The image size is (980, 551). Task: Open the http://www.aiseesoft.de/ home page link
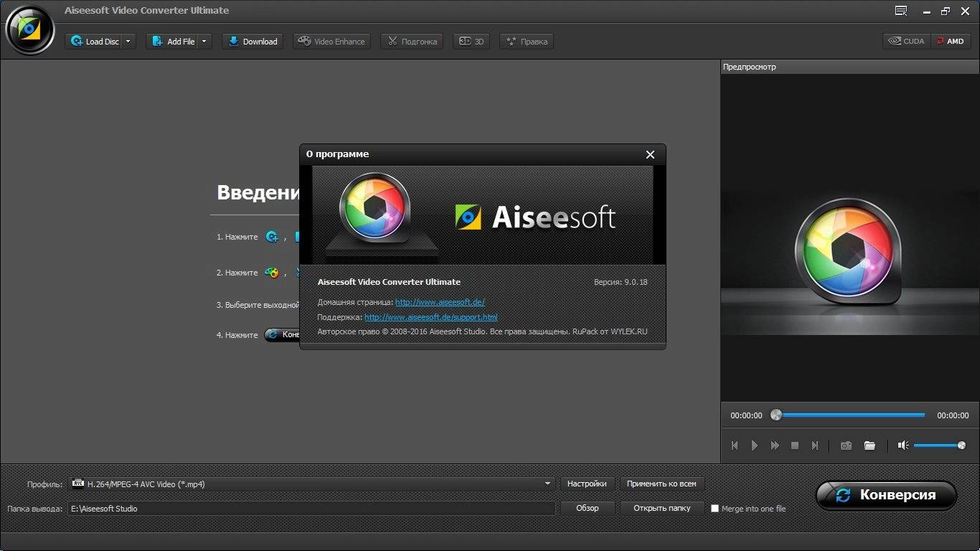(x=440, y=302)
